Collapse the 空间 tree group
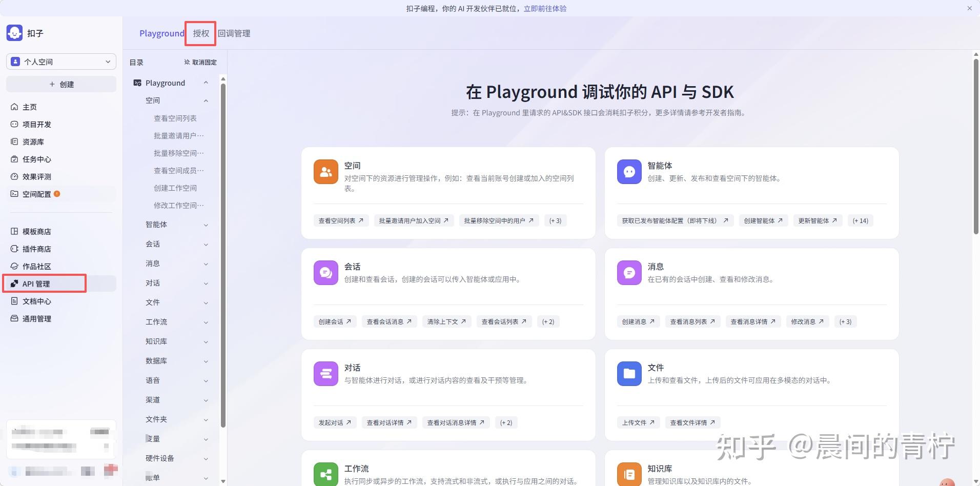 206,100
